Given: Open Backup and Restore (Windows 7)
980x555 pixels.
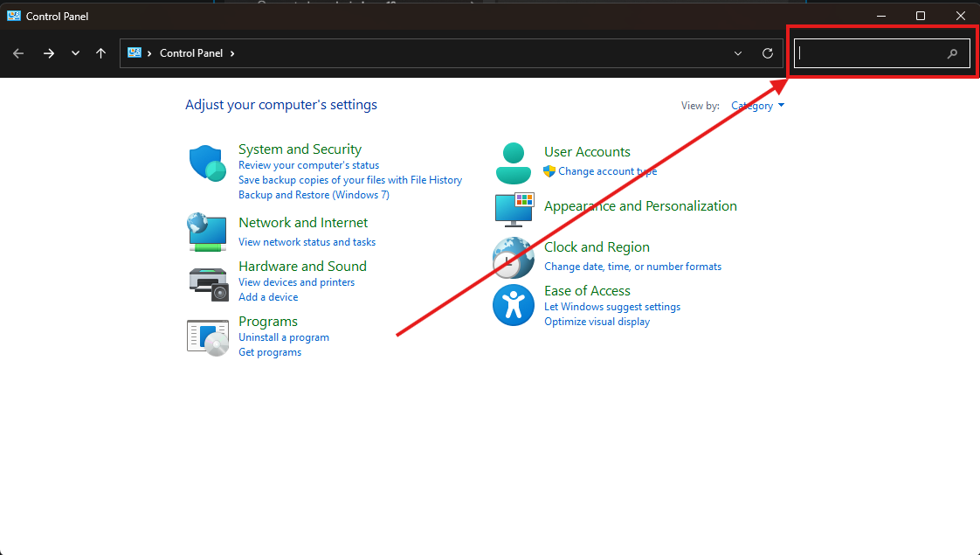Looking at the screenshot, I should tap(314, 195).
